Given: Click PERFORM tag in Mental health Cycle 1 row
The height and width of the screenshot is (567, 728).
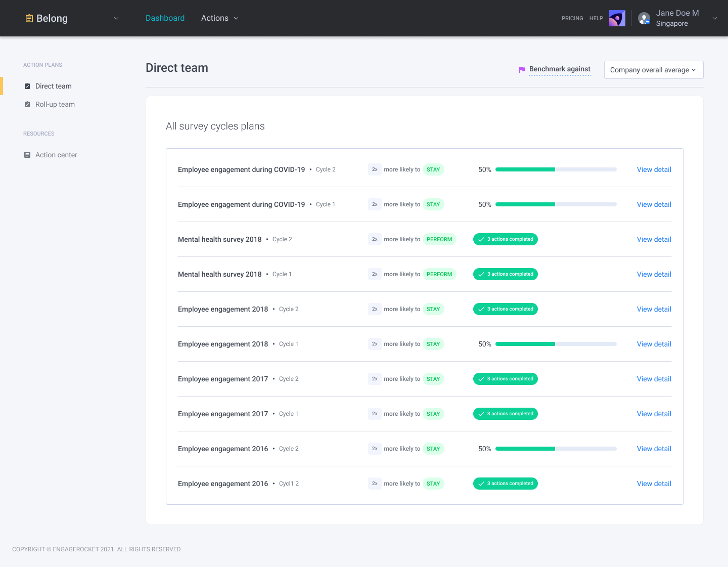Looking at the screenshot, I should pyautogui.click(x=439, y=274).
